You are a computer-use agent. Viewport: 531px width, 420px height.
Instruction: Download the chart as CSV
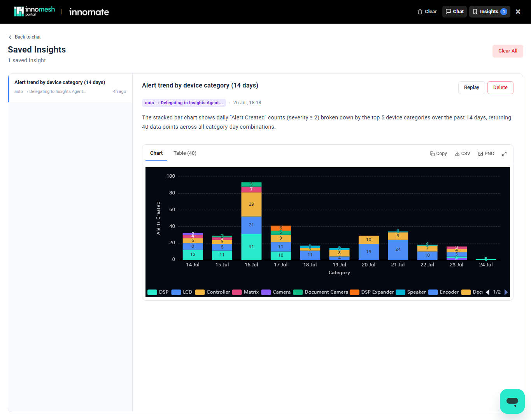(463, 154)
